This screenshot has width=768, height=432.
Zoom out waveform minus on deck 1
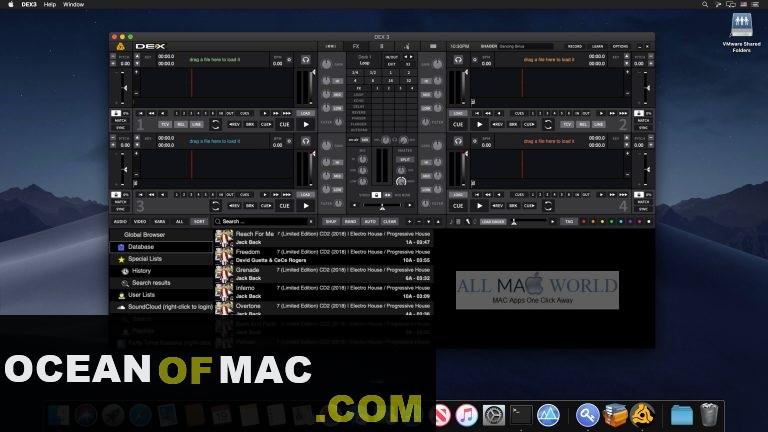pyautogui.click(x=137, y=93)
